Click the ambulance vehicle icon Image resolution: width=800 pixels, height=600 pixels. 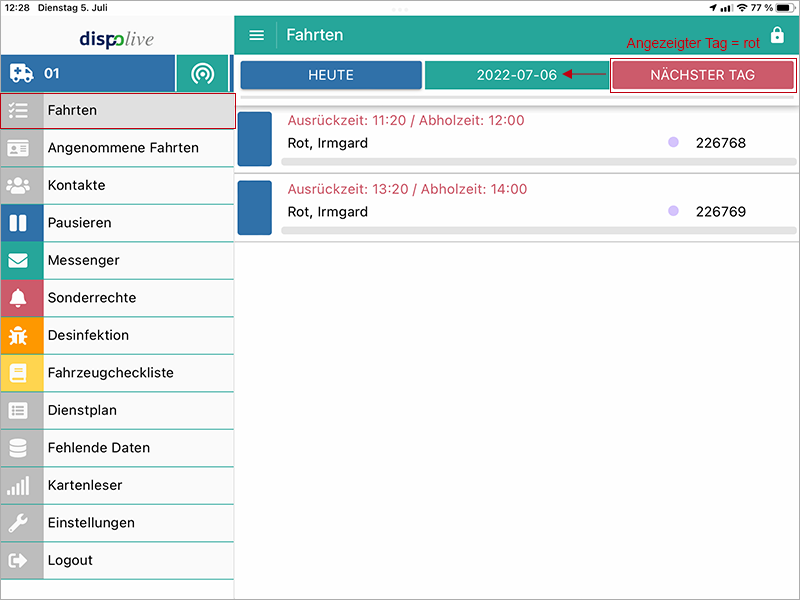[22, 73]
